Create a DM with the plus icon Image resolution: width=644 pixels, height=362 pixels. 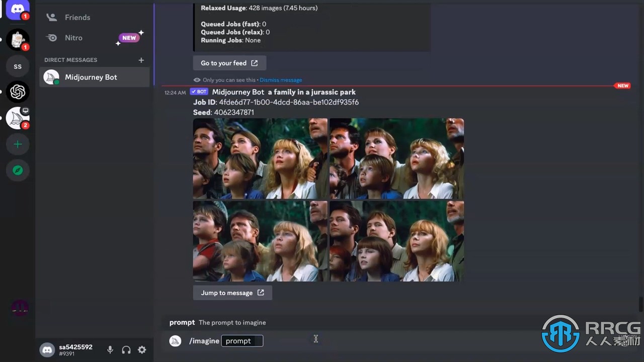[141, 60]
